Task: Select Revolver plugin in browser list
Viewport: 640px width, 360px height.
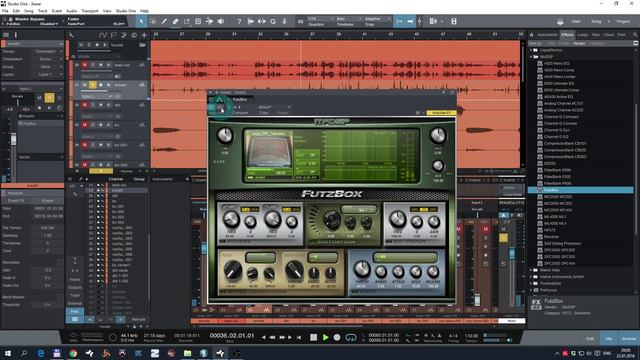Action: pyautogui.click(x=551, y=237)
